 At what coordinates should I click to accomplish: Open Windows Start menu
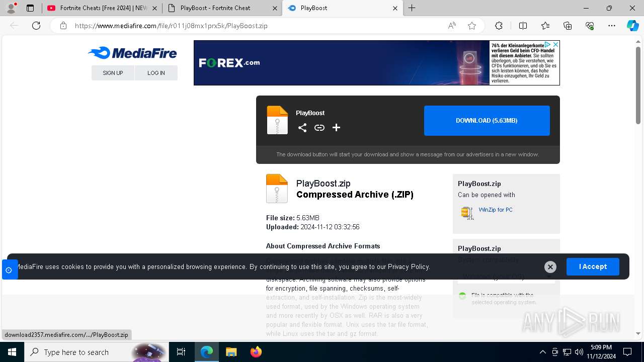click(x=12, y=352)
